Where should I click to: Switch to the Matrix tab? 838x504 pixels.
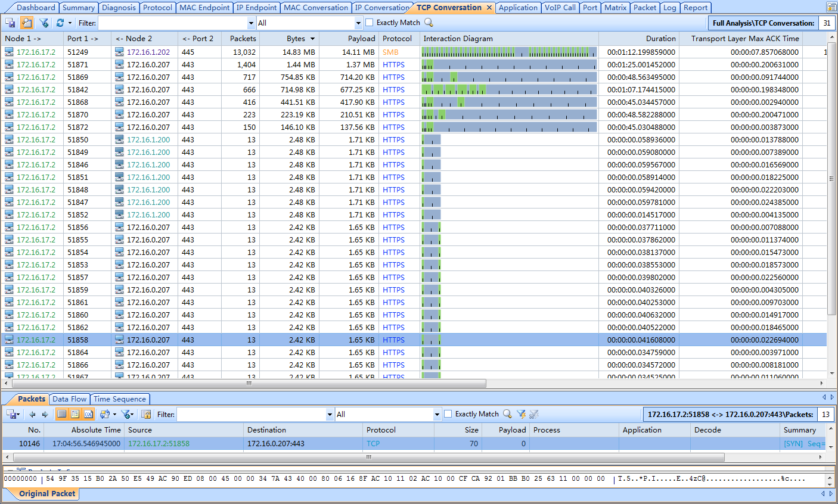615,8
